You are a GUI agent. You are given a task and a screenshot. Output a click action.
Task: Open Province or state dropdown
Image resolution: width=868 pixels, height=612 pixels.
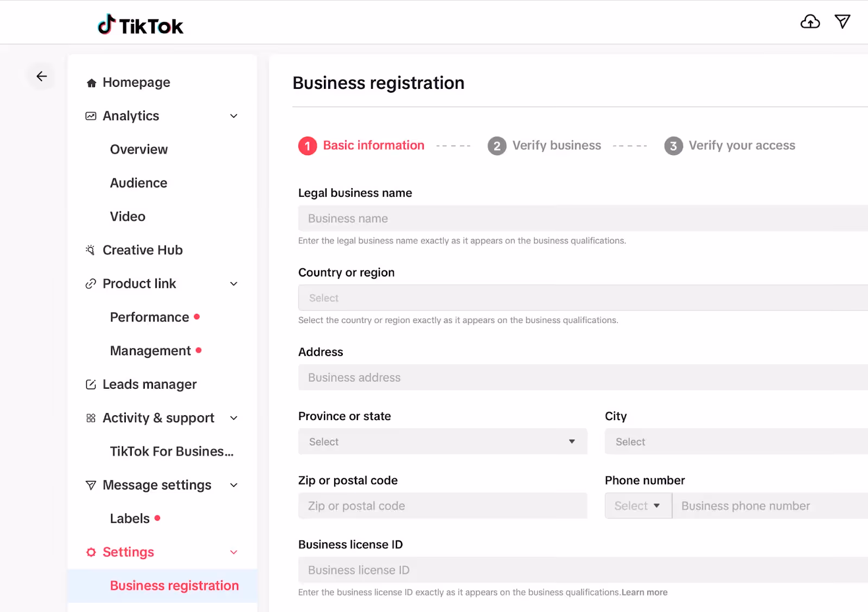(443, 442)
